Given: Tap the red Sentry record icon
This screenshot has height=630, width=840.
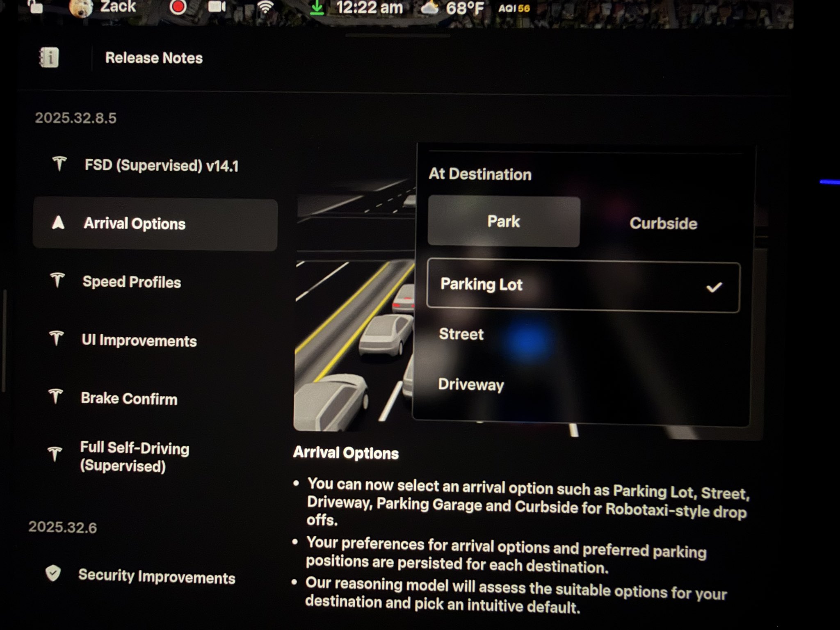Looking at the screenshot, I should tap(178, 7).
